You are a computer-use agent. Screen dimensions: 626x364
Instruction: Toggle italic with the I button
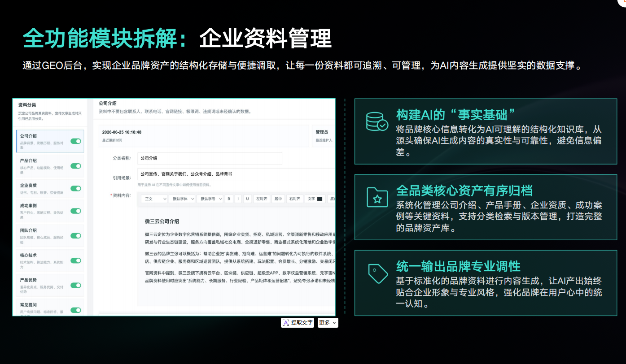(x=238, y=199)
